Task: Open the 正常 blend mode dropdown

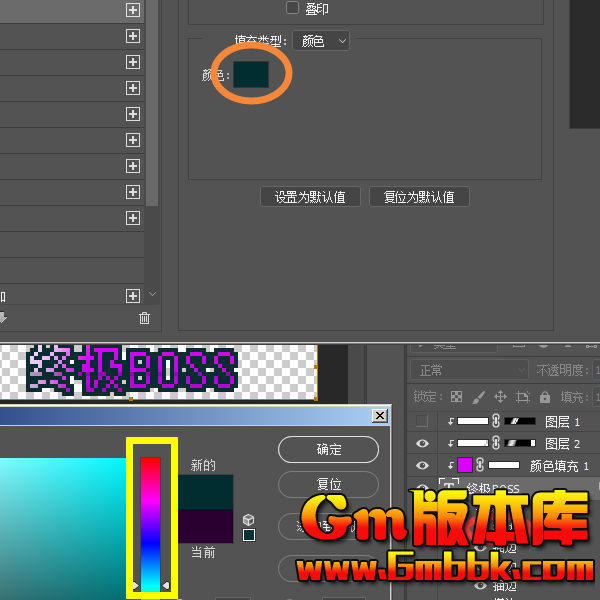Action: [468, 370]
